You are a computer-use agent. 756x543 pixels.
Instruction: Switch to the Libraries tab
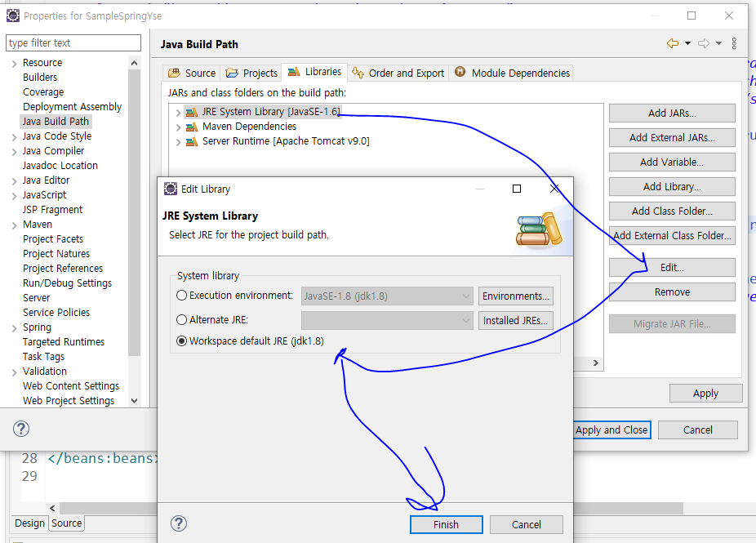point(314,72)
